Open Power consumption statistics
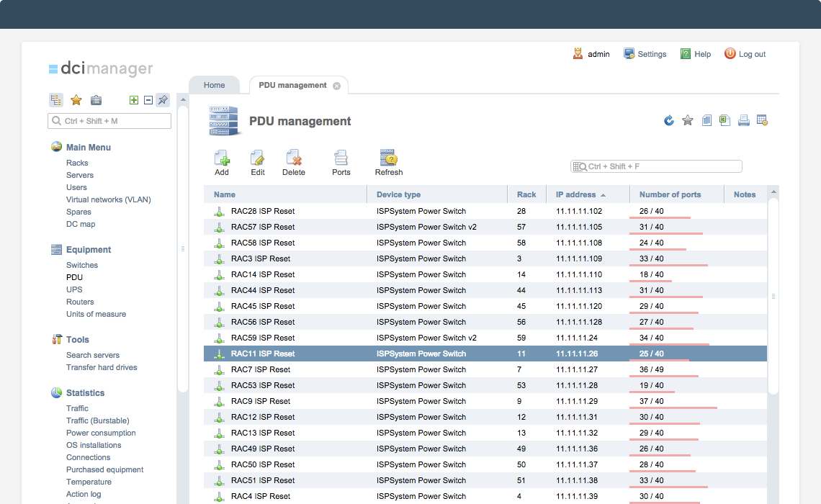Screen dimensions: 821x504 coord(101,433)
